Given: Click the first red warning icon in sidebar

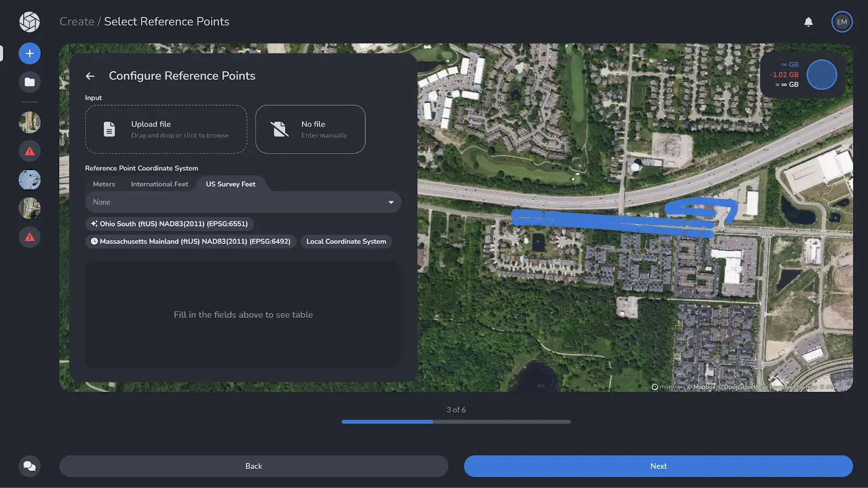Looking at the screenshot, I should coord(29,151).
